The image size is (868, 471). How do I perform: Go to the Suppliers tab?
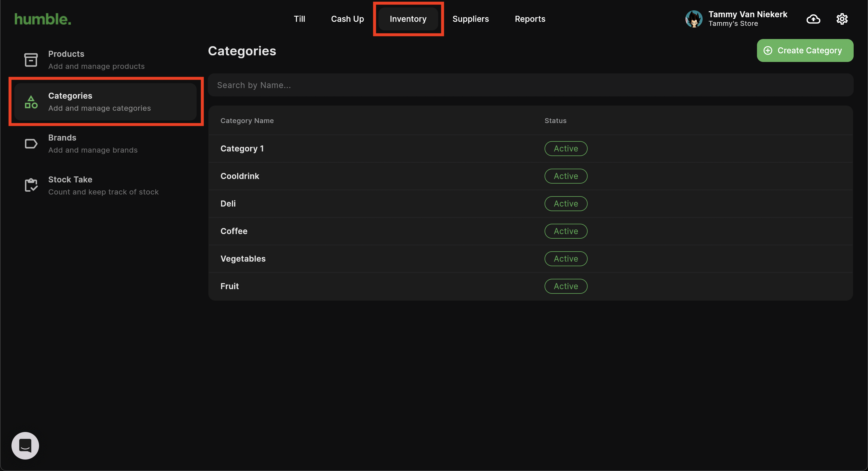click(470, 19)
